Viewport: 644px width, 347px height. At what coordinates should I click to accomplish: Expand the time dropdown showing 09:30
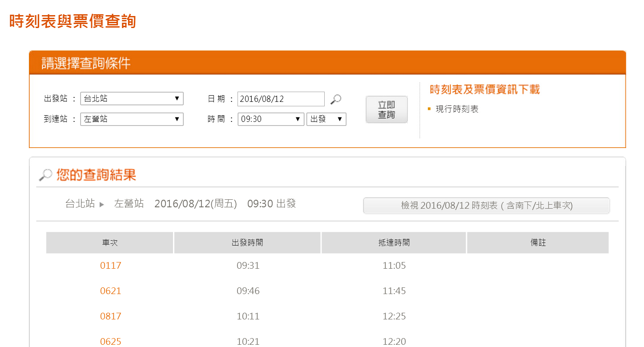(x=271, y=119)
